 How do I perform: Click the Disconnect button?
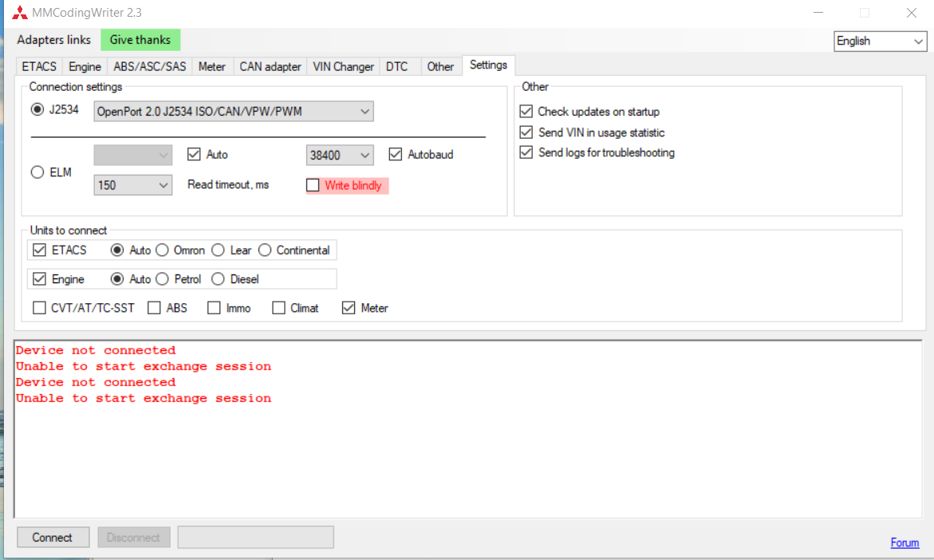[x=134, y=538]
